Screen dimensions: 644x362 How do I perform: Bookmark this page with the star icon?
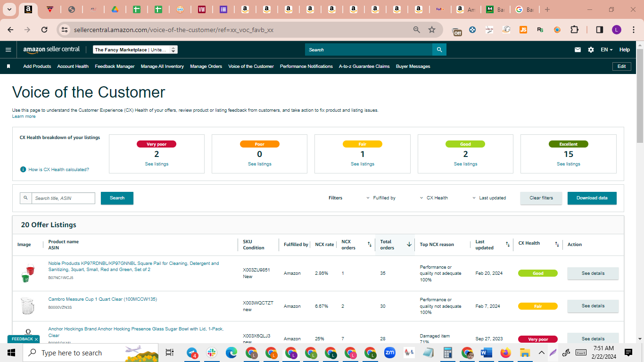(x=431, y=30)
